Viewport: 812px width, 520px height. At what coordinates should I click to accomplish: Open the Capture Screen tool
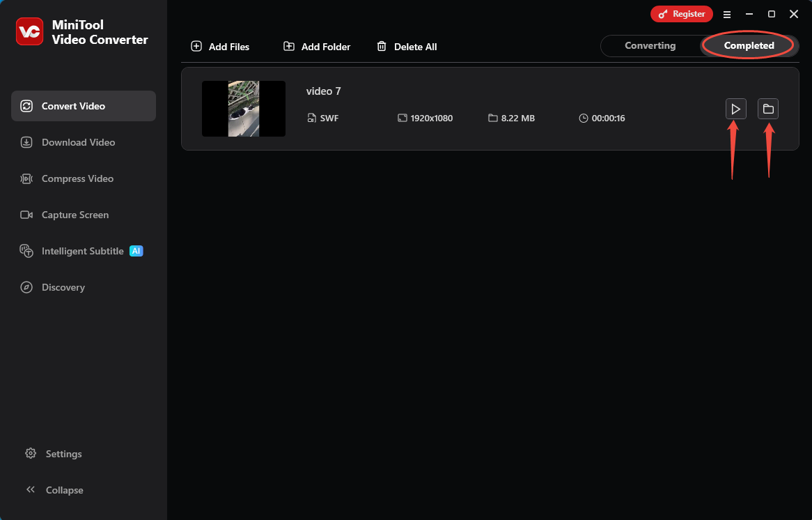click(75, 215)
